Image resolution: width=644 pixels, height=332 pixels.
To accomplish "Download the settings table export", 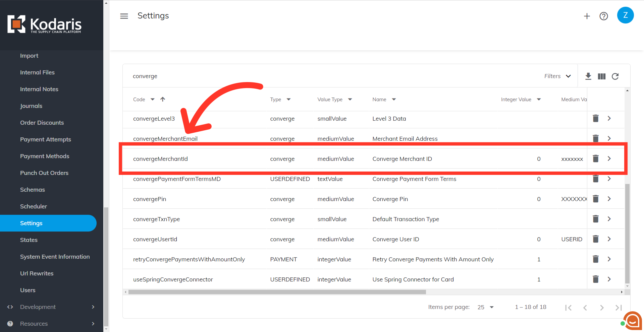I will 588,76.
